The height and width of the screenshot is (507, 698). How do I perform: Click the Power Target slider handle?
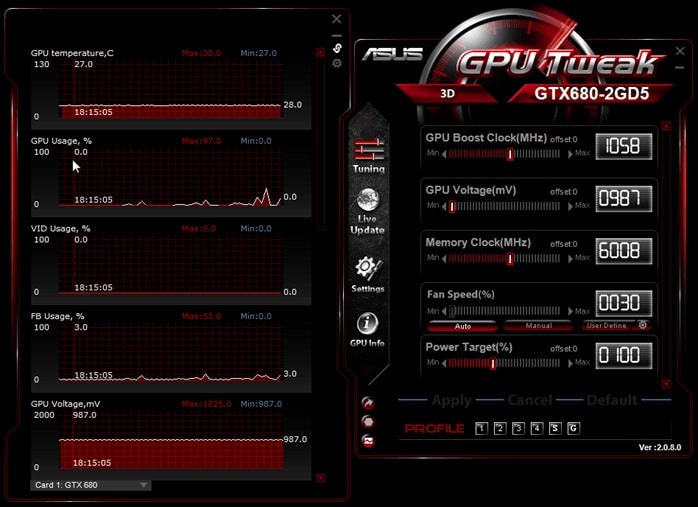point(493,363)
